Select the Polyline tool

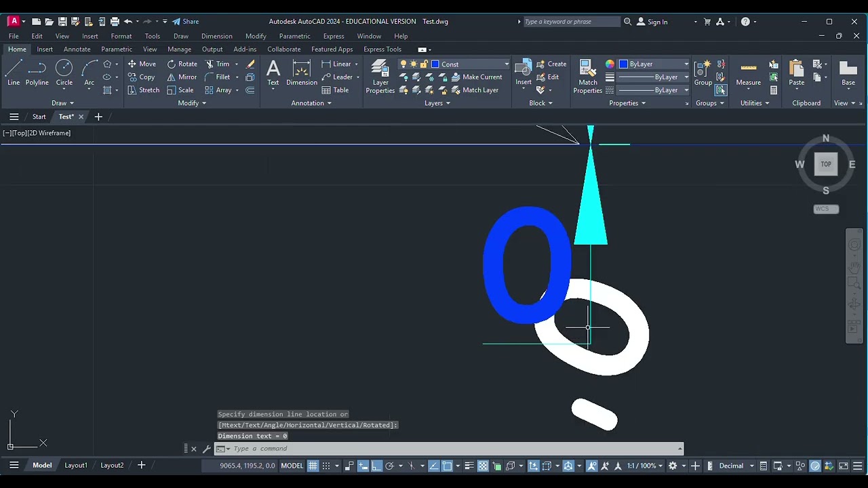pos(37,73)
